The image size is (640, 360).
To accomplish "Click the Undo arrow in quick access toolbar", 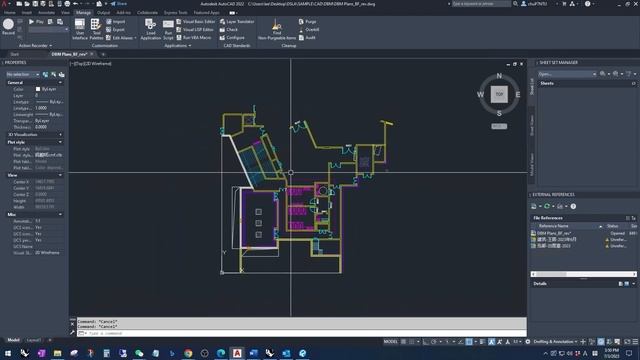I will [x=76, y=4].
